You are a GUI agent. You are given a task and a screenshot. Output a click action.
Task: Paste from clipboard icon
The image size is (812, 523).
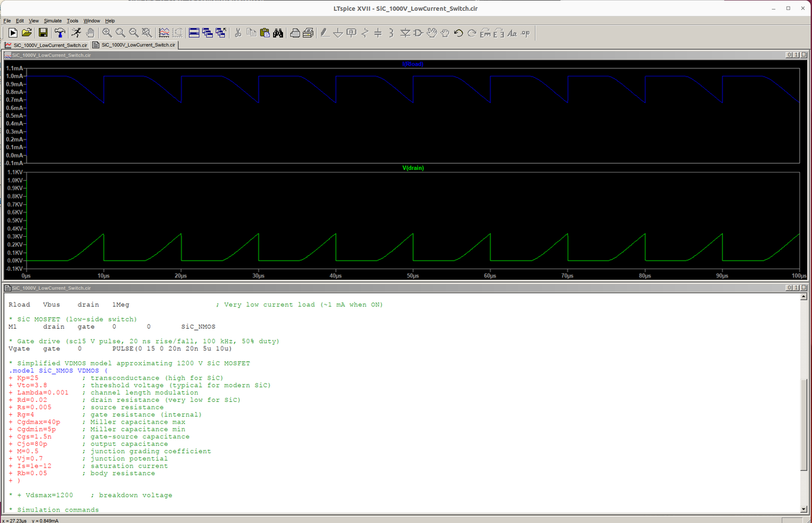265,33
